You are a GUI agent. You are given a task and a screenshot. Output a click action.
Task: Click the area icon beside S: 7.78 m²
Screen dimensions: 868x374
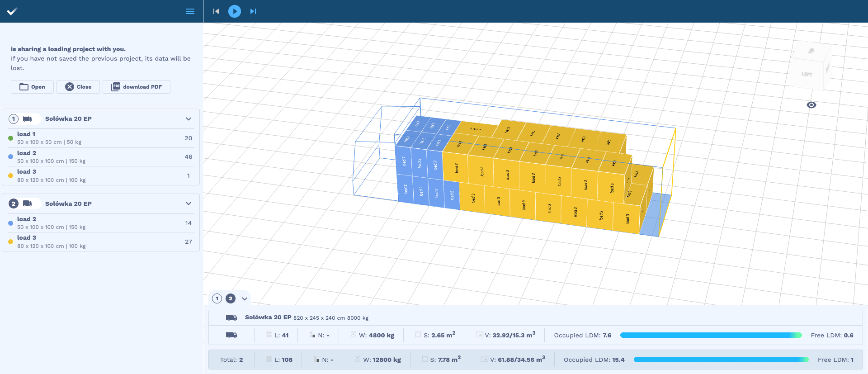425,360
